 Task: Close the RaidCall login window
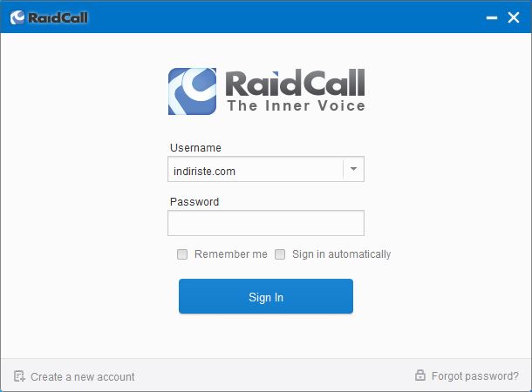point(514,17)
